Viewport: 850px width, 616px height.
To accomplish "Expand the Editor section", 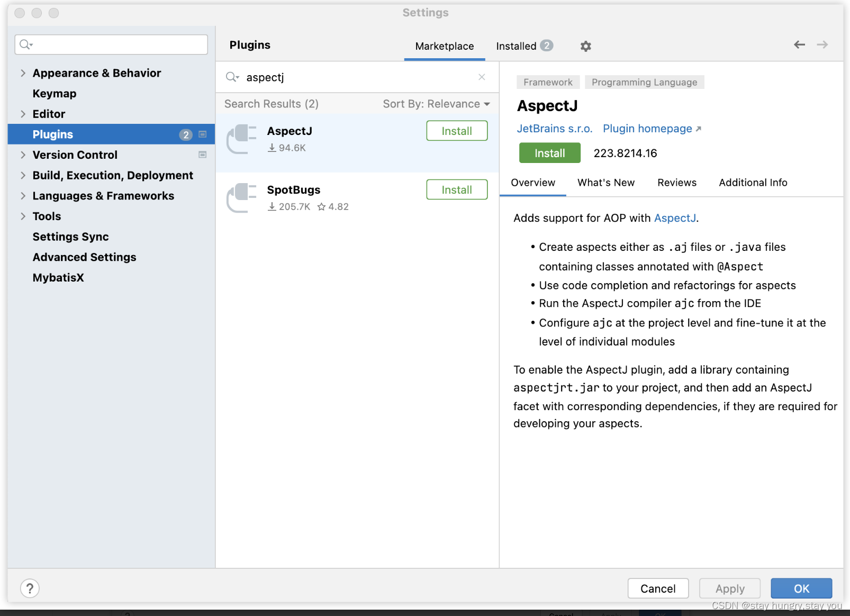I will 23,114.
